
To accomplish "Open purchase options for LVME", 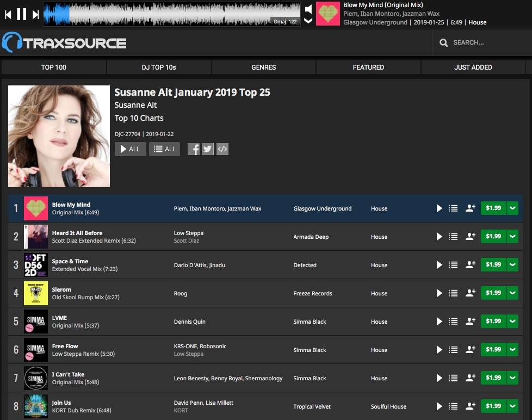I will pos(512,321).
